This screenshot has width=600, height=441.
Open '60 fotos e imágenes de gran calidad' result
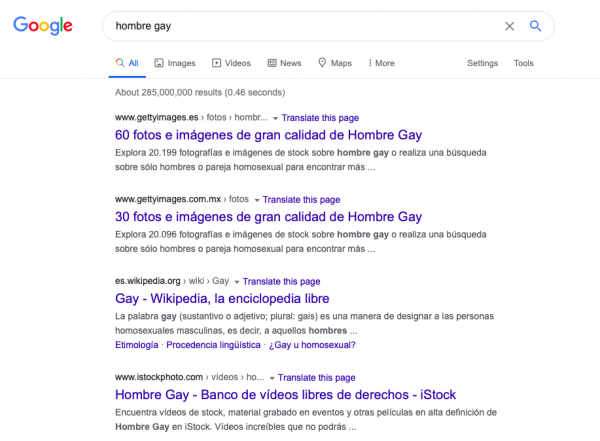click(269, 135)
